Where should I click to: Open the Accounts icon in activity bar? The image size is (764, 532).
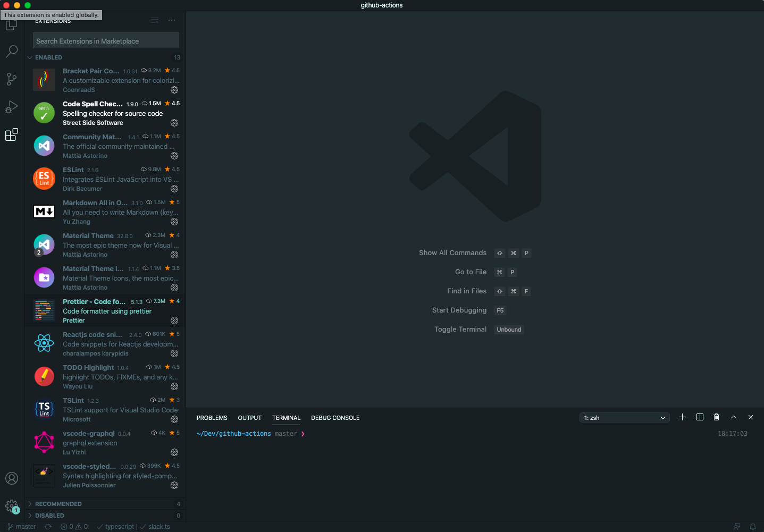coord(12,478)
